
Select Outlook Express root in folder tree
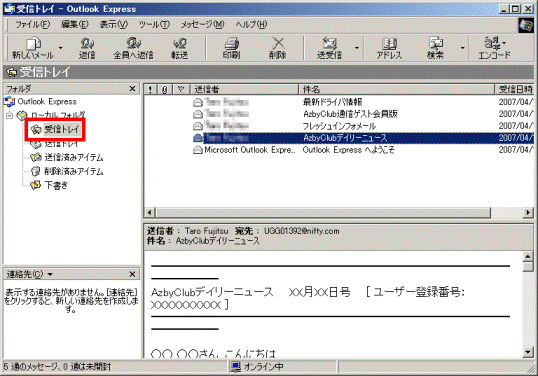(47, 102)
